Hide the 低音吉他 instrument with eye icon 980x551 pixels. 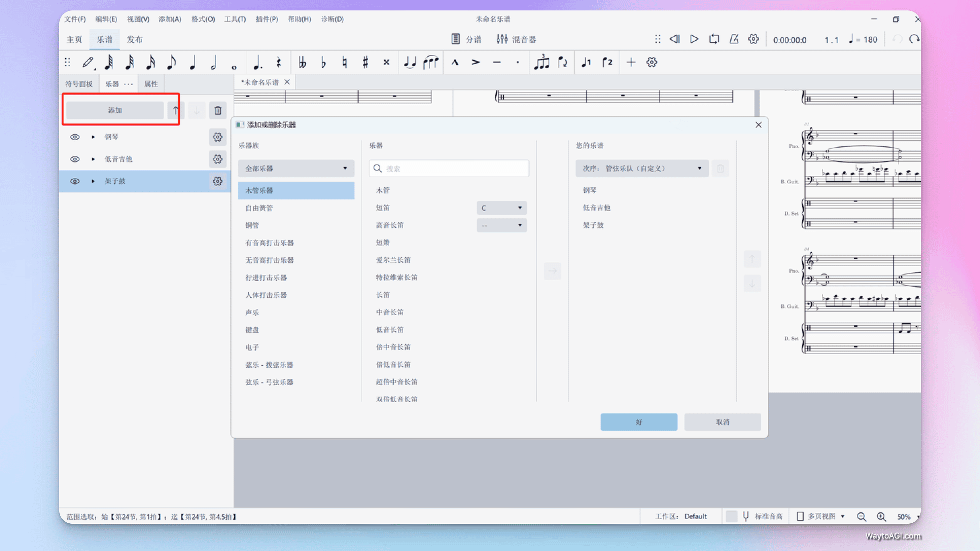(x=75, y=159)
